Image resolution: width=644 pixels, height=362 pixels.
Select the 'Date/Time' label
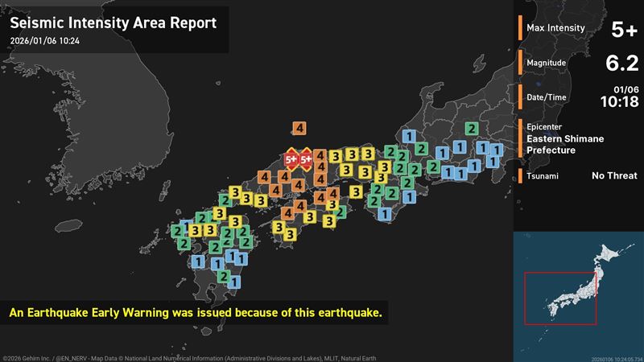pos(547,97)
